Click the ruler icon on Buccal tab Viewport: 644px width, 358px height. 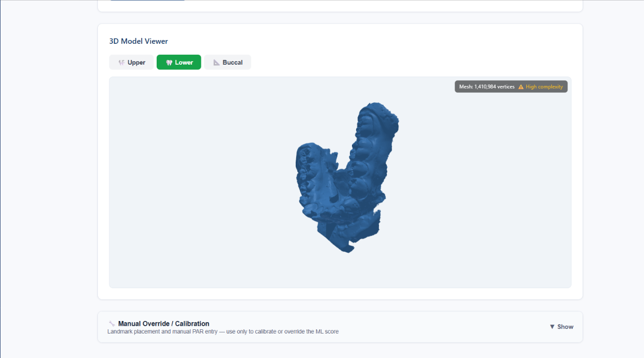tap(217, 63)
